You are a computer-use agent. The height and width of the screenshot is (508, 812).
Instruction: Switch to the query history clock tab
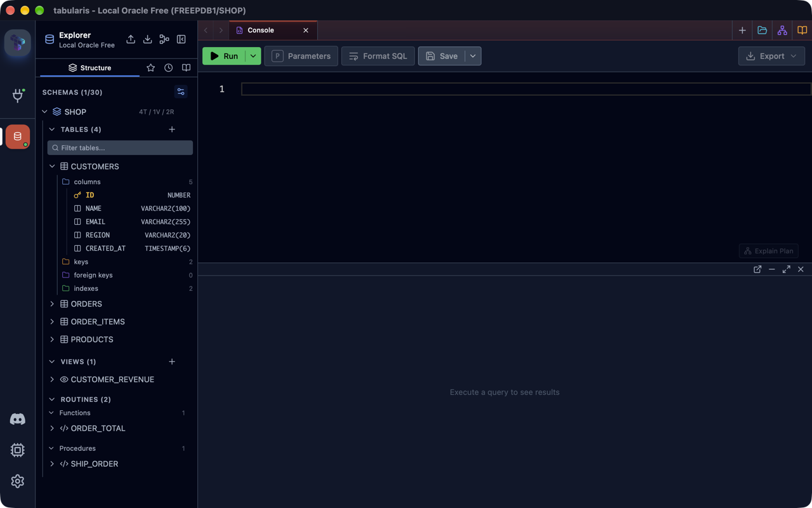coord(168,68)
